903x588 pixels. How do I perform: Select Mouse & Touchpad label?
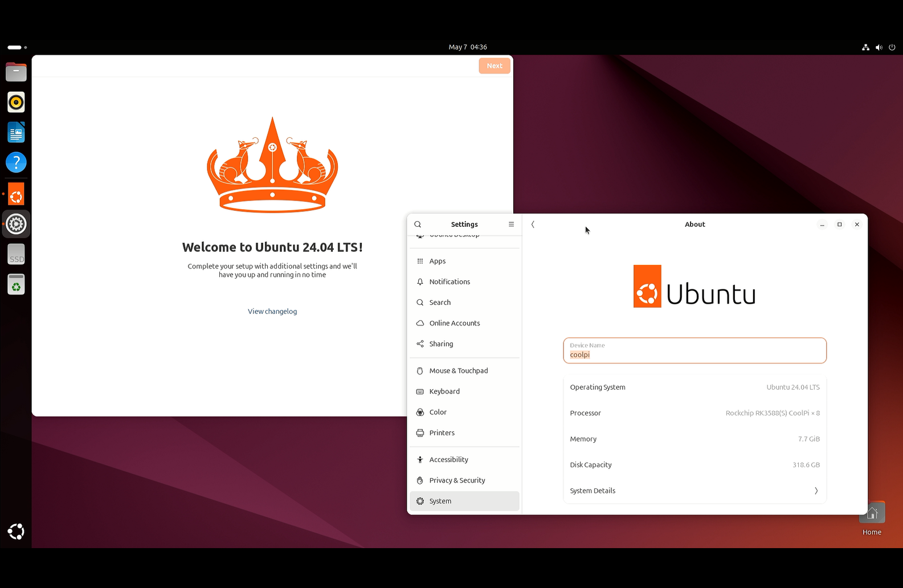[x=459, y=371]
